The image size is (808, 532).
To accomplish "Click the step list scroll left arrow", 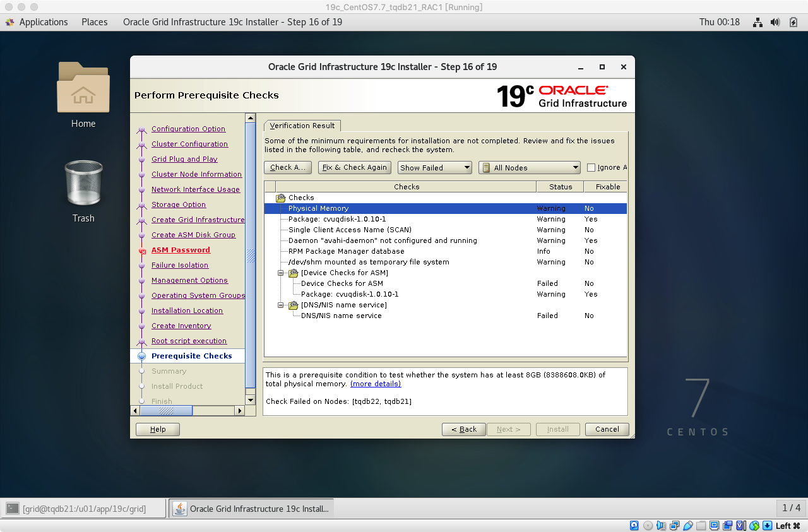I will (135, 411).
